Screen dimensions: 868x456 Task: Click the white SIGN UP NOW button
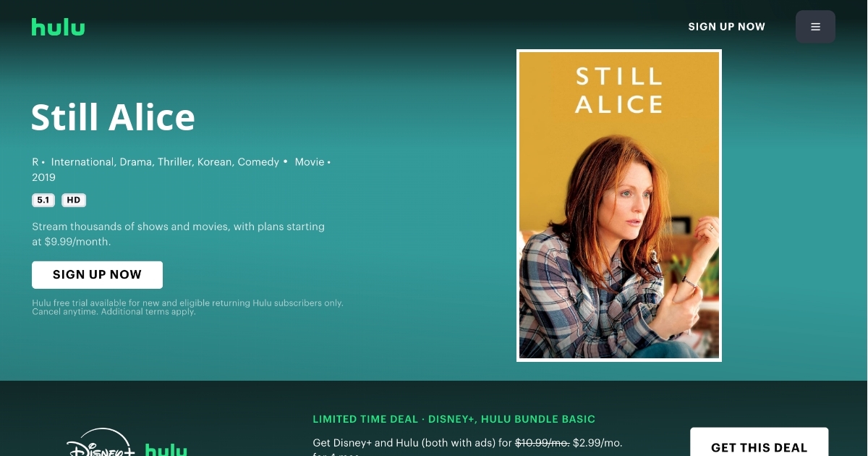click(x=97, y=275)
